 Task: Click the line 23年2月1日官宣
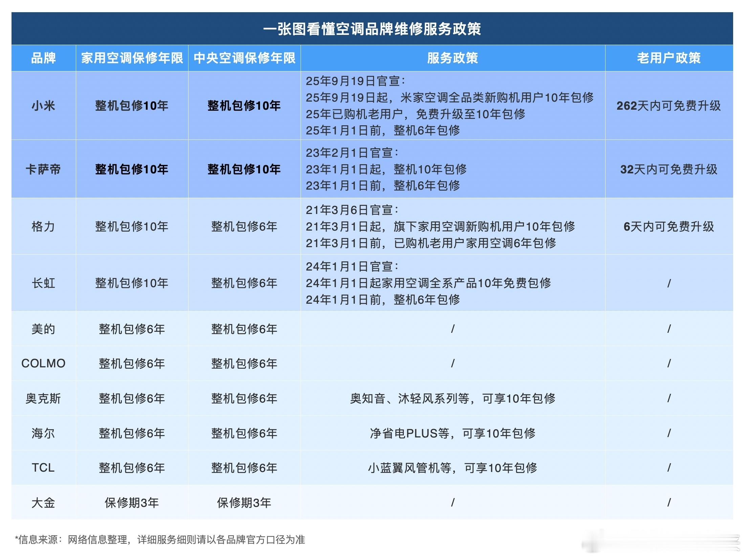pos(352,153)
